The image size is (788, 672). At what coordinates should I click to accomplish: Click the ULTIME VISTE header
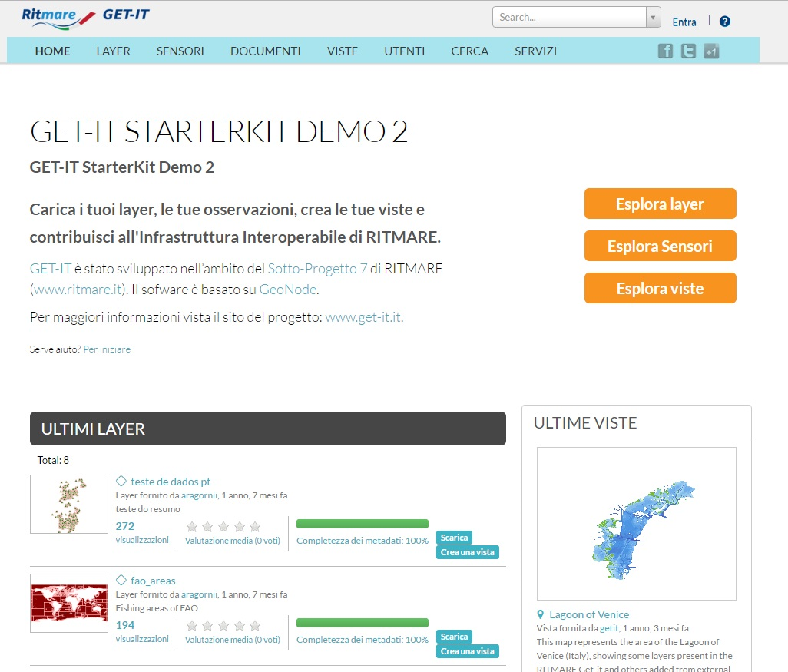[585, 422]
